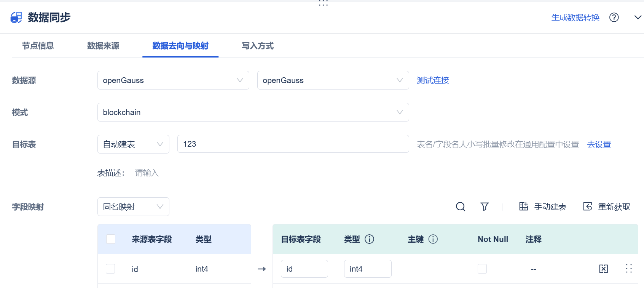The height and width of the screenshot is (288, 644).
Task: Show info about target 类型 column
Action: pos(369,239)
